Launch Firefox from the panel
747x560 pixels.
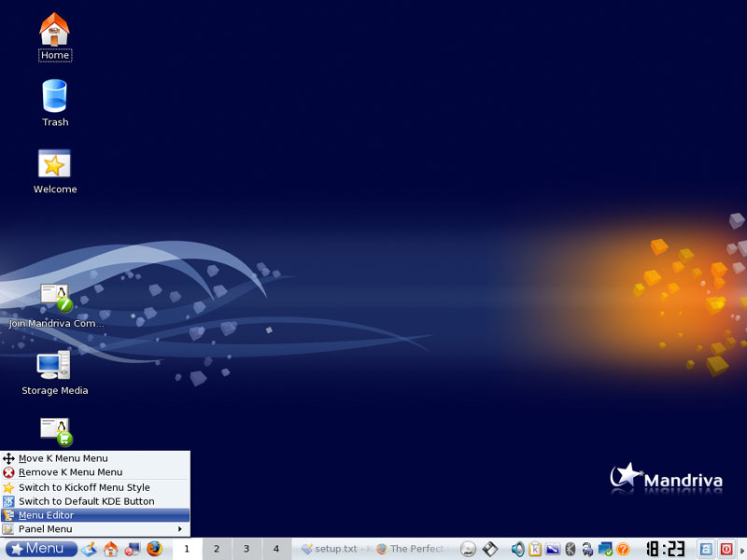pyautogui.click(x=154, y=549)
